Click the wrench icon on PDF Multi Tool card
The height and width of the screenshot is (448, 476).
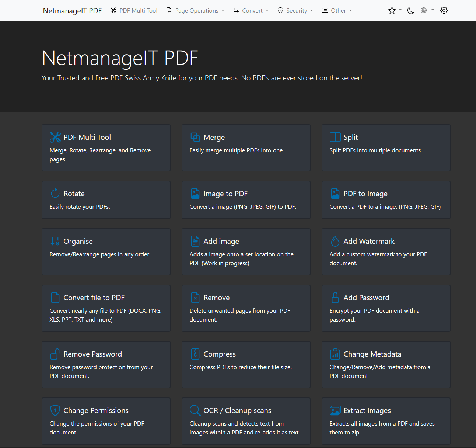pos(55,137)
